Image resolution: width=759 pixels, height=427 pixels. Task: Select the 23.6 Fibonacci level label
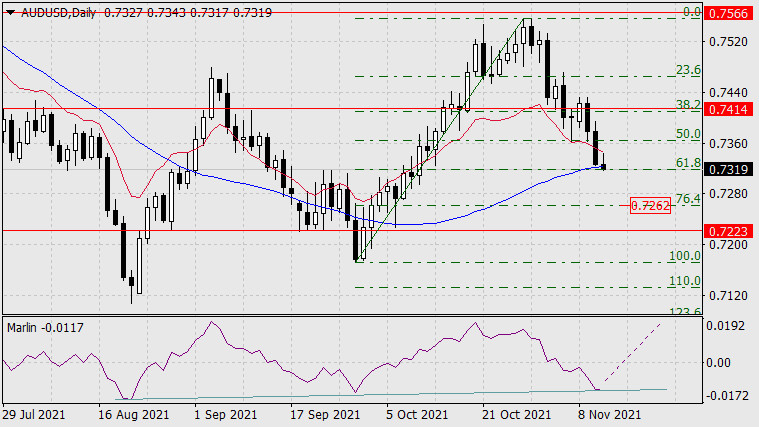(688, 70)
